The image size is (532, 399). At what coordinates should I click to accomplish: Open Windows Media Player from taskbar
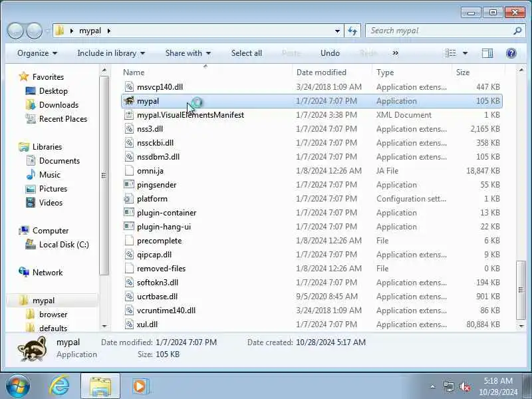(140, 386)
